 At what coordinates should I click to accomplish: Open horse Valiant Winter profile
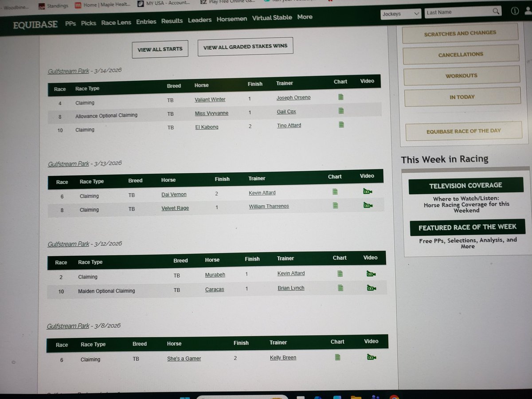click(210, 100)
